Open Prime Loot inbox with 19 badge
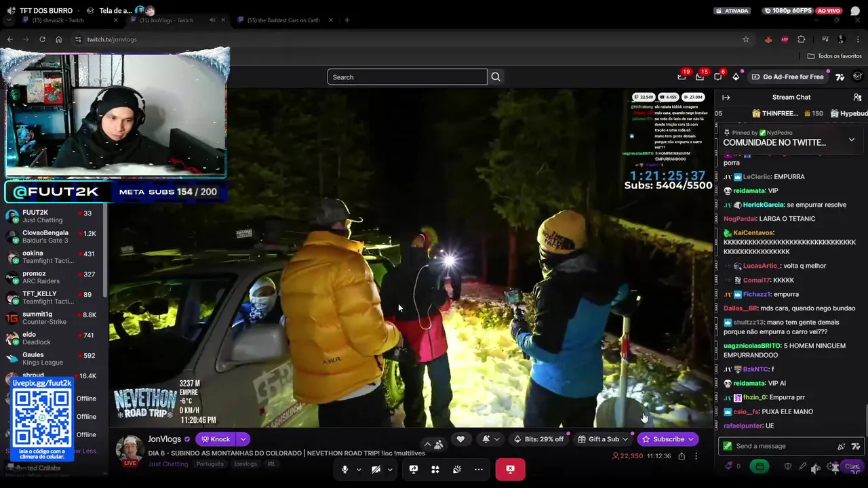This screenshot has height=488, width=868. pyautogui.click(x=682, y=77)
